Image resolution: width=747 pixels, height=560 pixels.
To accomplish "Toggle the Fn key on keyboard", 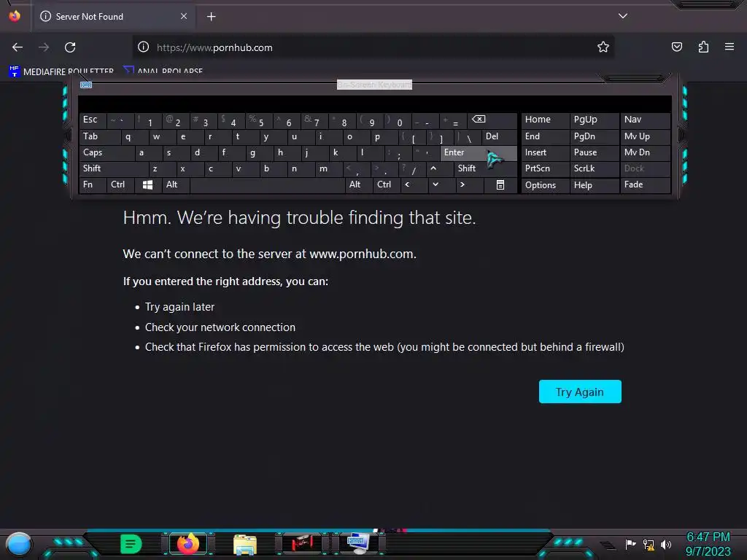I will point(93,184).
